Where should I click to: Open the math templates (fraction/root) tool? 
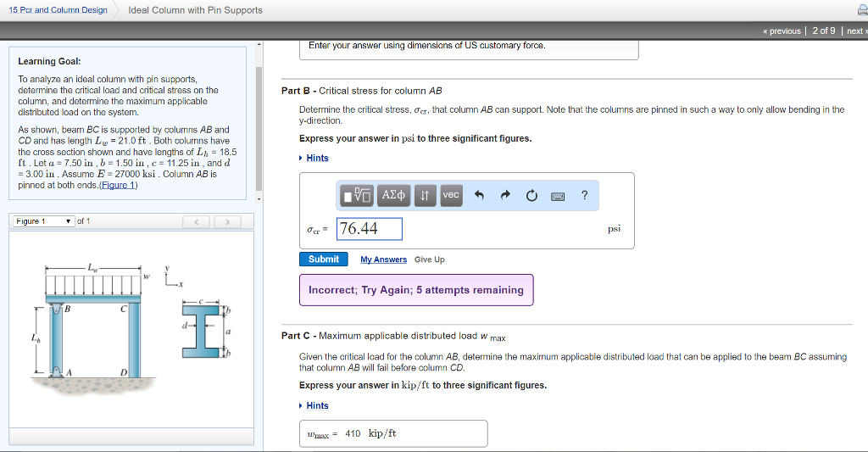click(356, 196)
